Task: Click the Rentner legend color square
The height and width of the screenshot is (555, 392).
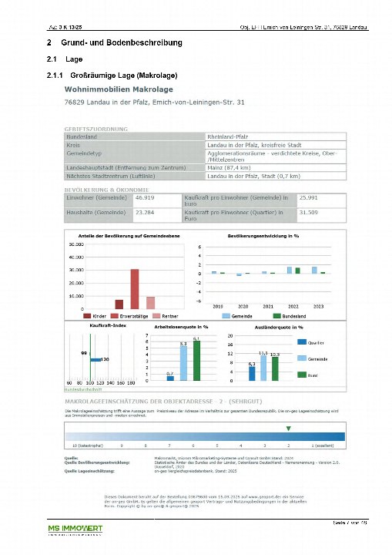Action: pos(156,316)
